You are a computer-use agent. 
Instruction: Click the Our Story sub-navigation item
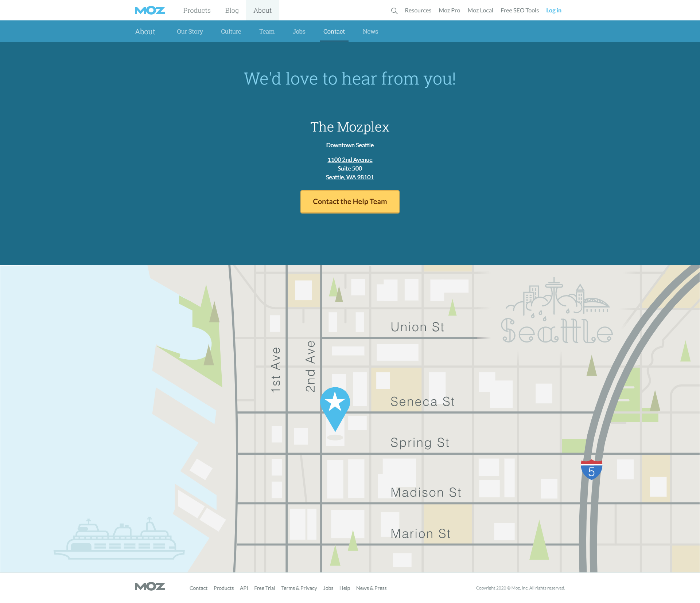tap(190, 31)
